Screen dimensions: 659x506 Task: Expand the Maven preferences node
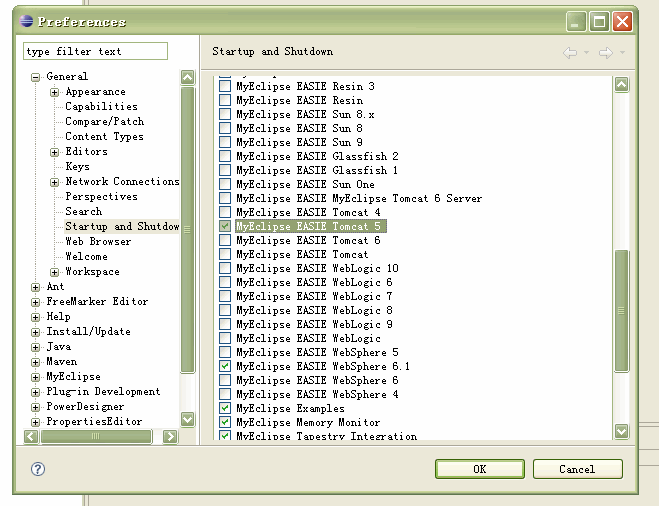[35, 362]
